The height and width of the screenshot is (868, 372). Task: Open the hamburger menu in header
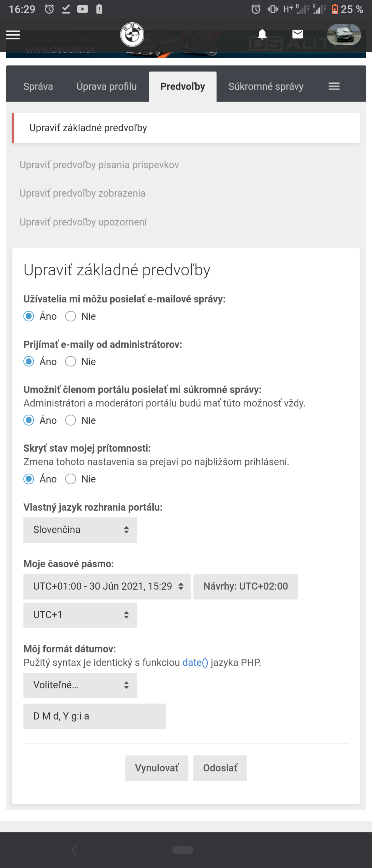(13, 35)
